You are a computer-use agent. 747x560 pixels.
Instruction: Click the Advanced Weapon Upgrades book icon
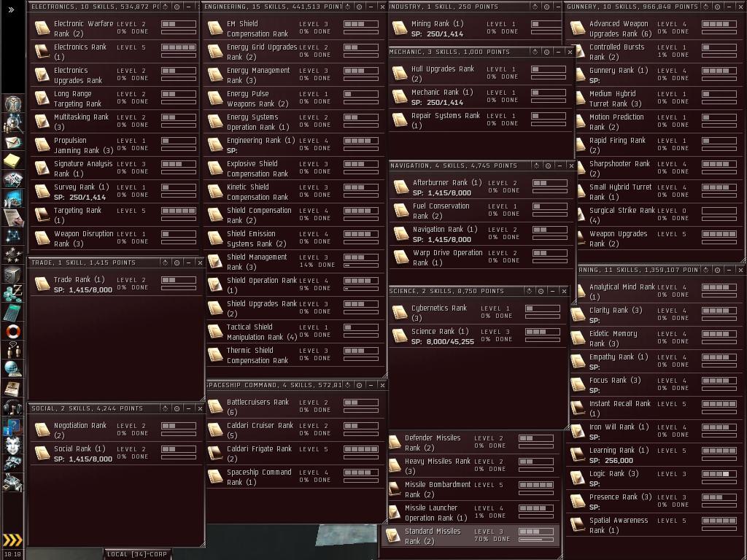tap(578, 28)
